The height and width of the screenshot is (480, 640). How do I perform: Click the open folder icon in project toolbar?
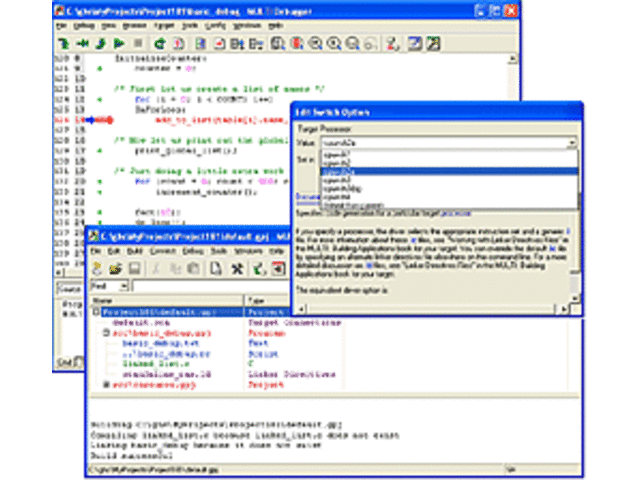point(115,269)
